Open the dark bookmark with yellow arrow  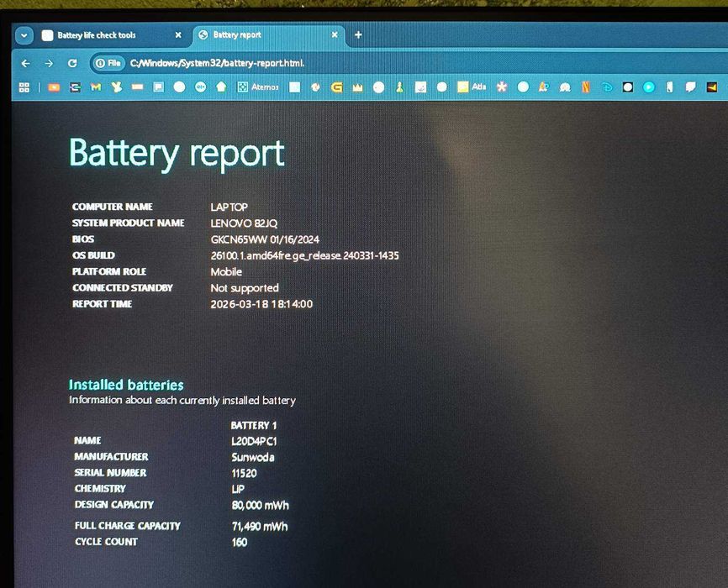712,87
